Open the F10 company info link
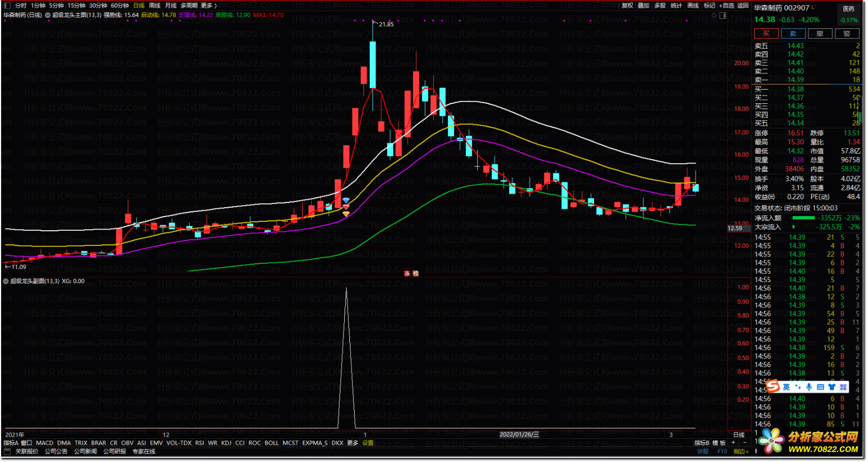This screenshot has width=868, height=462. click(722, 452)
